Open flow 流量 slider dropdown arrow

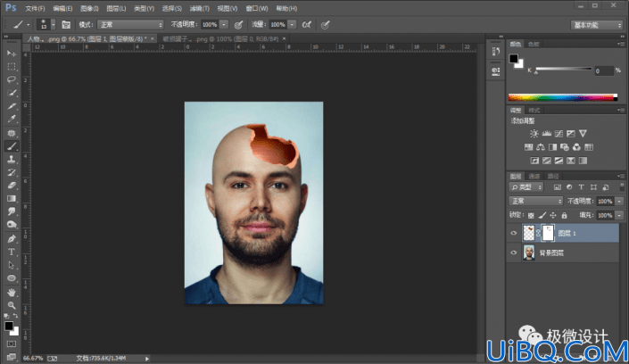pos(292,25)
